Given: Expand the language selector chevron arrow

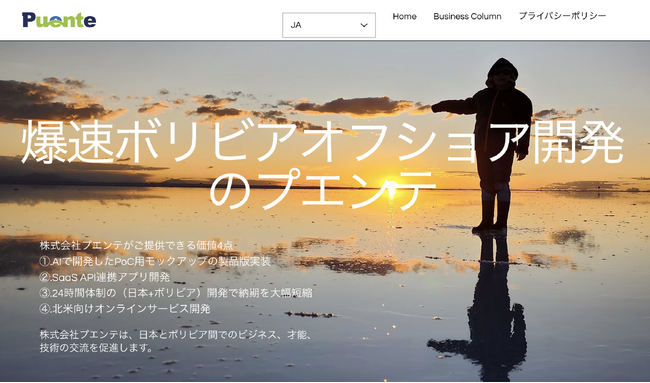Looking at the screenshot, I should [364, 25].
